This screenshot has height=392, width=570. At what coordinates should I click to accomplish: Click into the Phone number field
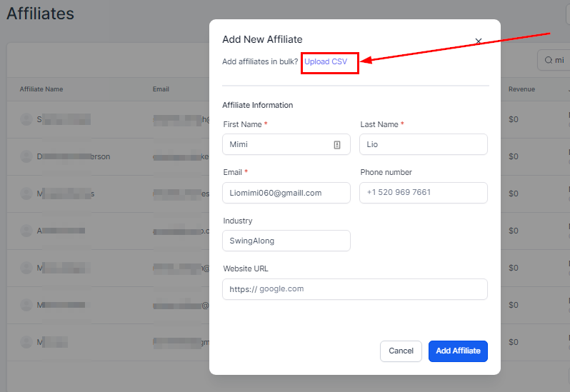tap(424, 193)
